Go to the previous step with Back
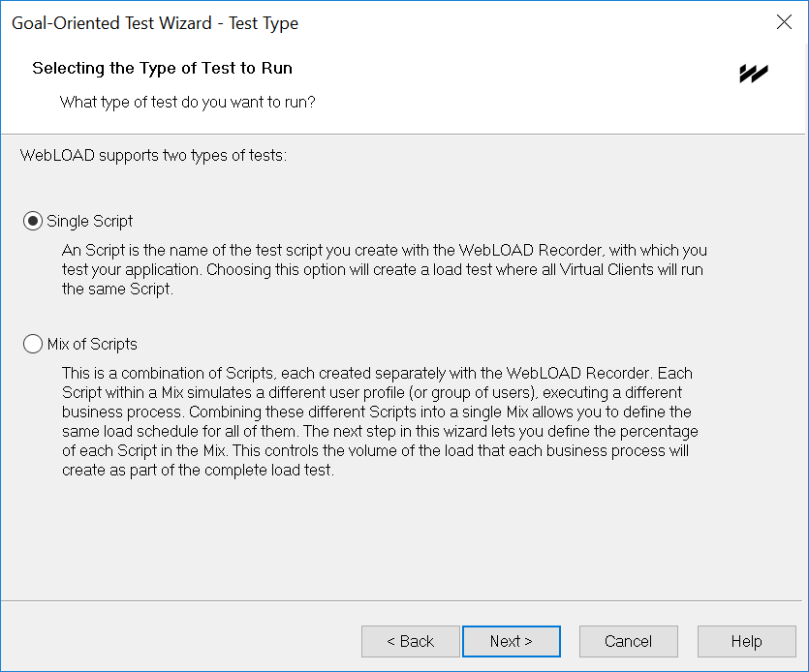This screenshot has width=809, height=672. pyautogui.click(x=410, y=641)
